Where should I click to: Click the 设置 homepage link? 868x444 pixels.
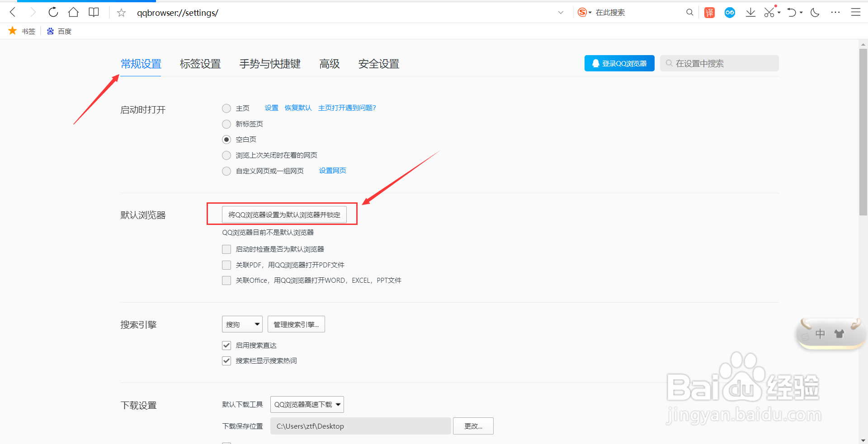tap(272, 108)
